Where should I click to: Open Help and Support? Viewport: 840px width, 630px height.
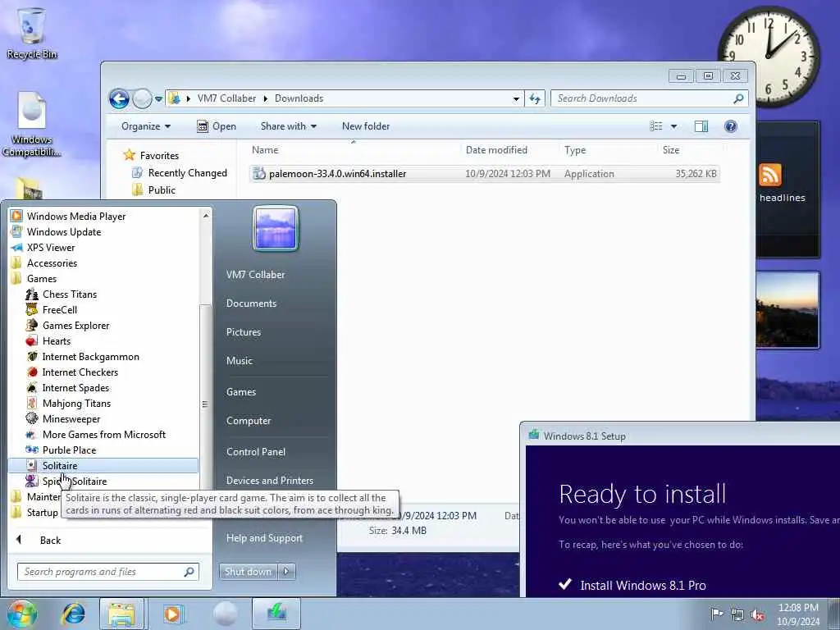click(264, 538)
